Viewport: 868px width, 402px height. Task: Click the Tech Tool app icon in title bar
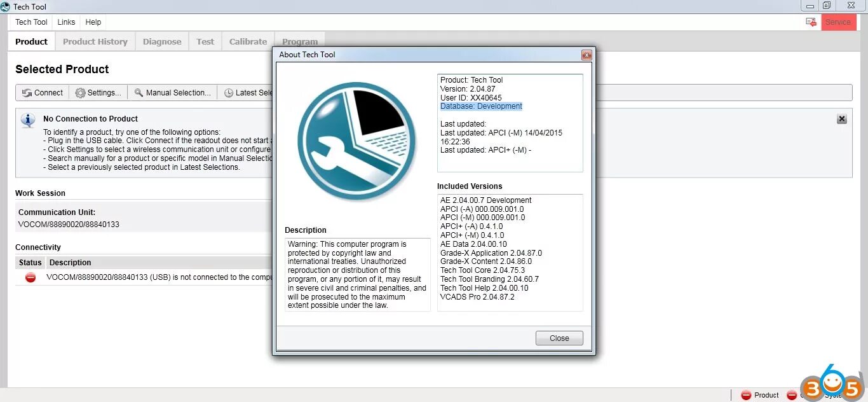click(6, 6)
